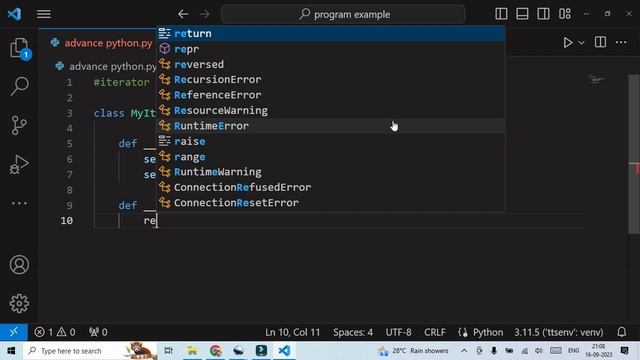Open File Explorer from taskbar
Screen dimensions: 640x360
point(192,351)
